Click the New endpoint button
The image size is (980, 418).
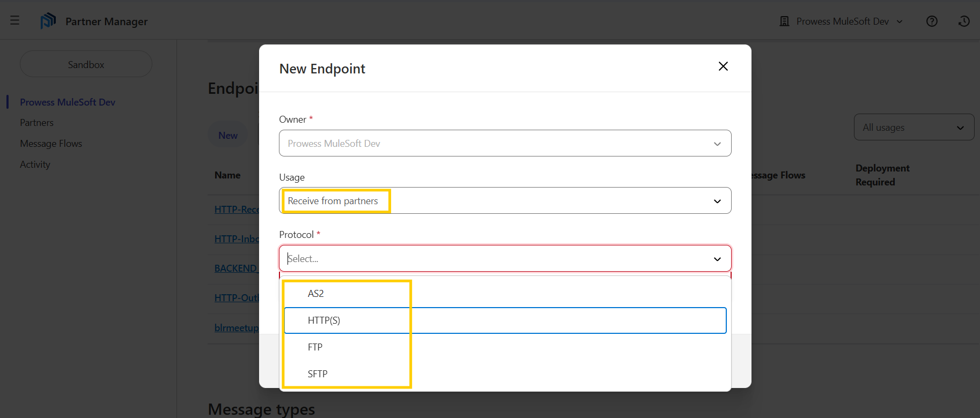[x=228, y=136]
